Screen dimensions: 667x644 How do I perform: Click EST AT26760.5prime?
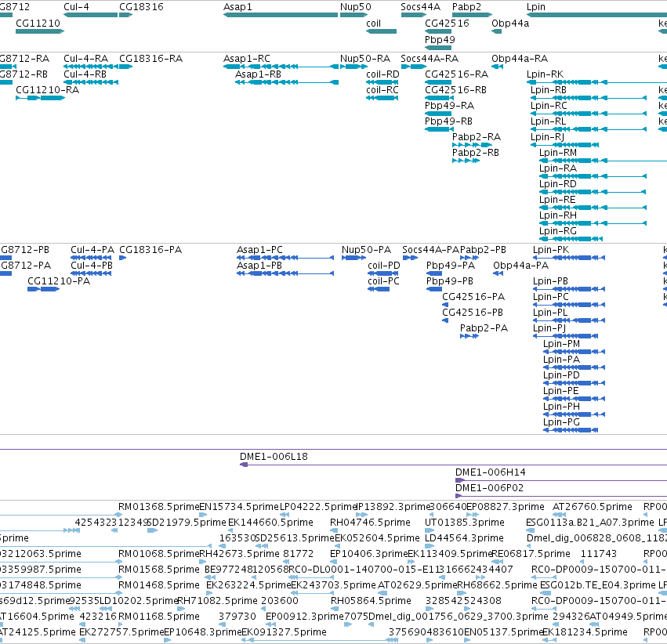coord(592,507)
